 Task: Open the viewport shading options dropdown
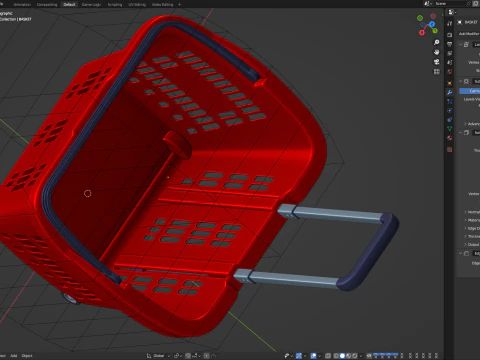(x=361, y=356)
